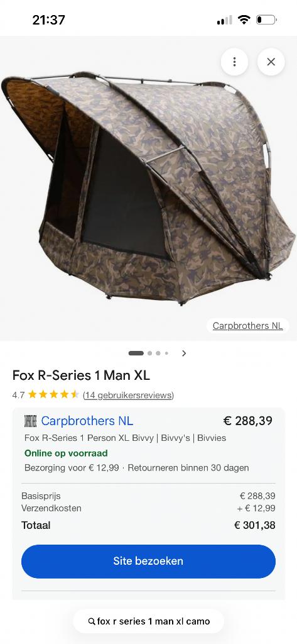This screenshot has height=644, width=297.
Task: Click the Site bezoeken button
Action: [x=148, y=561]
